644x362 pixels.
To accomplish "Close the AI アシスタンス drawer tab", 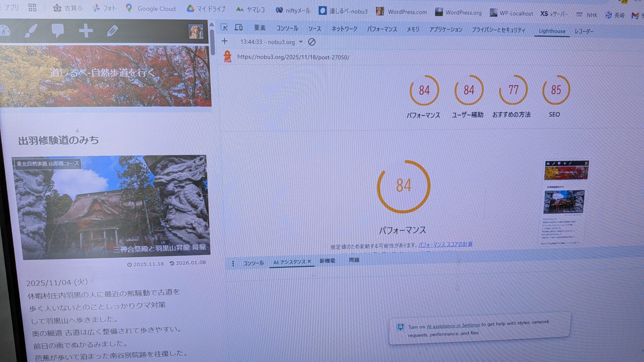I will (309, 261).
